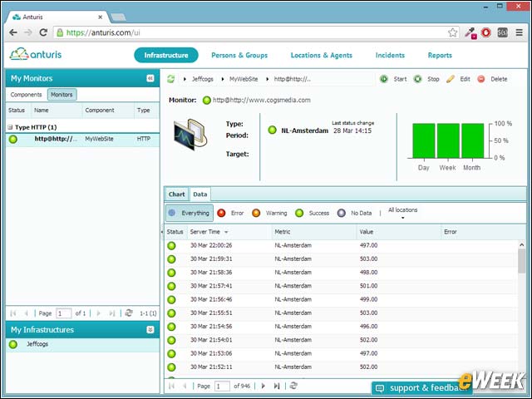Close the Anturis browser tab
Image resolution: width=532 pixels, height=399 pixels.
pos(100,17)
